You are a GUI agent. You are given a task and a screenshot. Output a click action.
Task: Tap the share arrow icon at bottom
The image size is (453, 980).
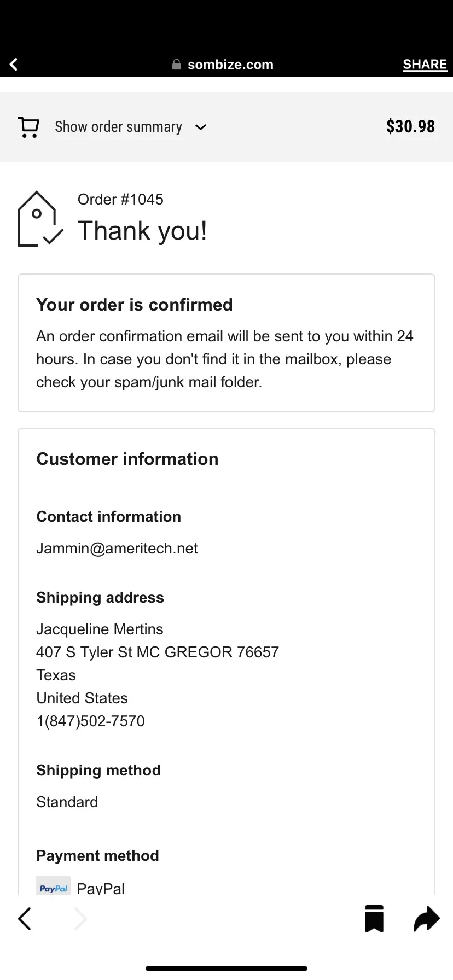tap(427, 919)
